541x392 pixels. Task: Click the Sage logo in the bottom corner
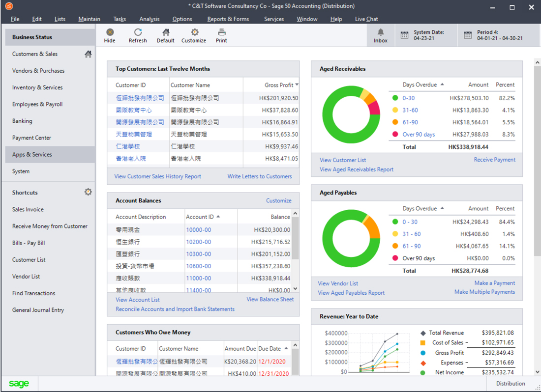point(18,383)
